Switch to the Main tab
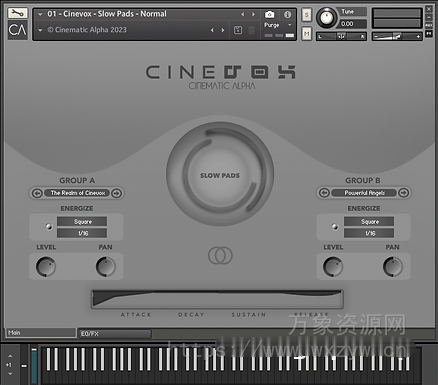 point(41,333)
